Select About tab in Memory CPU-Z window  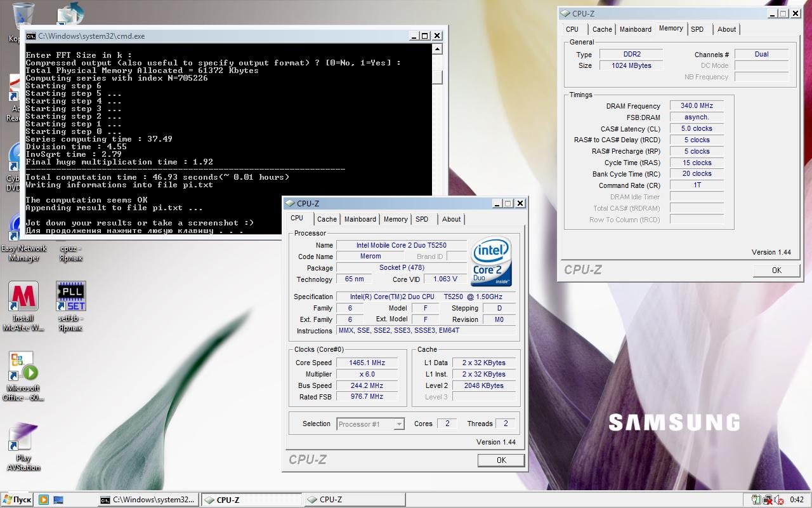pyautogui.click(x=727, y=29)
